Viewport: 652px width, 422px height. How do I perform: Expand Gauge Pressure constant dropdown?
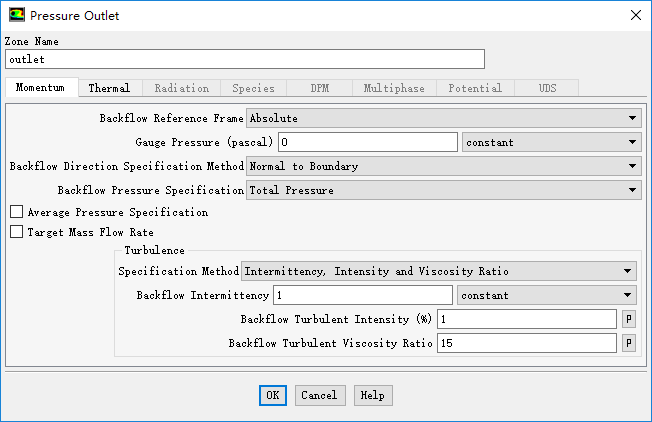(551, 142)
